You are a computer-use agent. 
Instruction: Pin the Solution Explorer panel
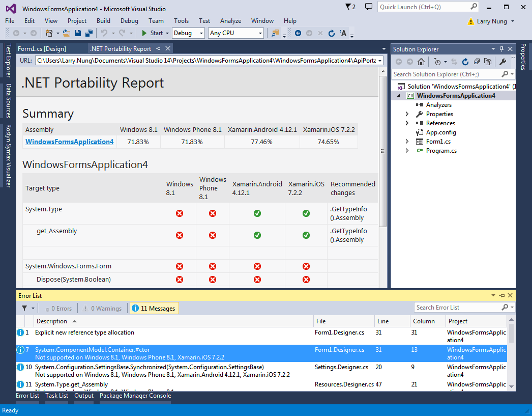pyautogui.click(x=502, y=49)
